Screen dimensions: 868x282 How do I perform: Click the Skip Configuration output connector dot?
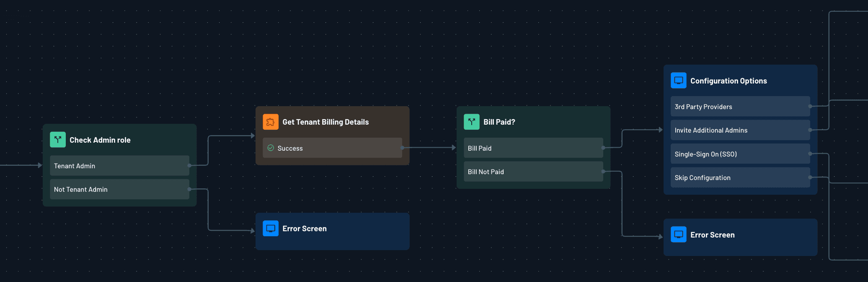pos(810,178)
